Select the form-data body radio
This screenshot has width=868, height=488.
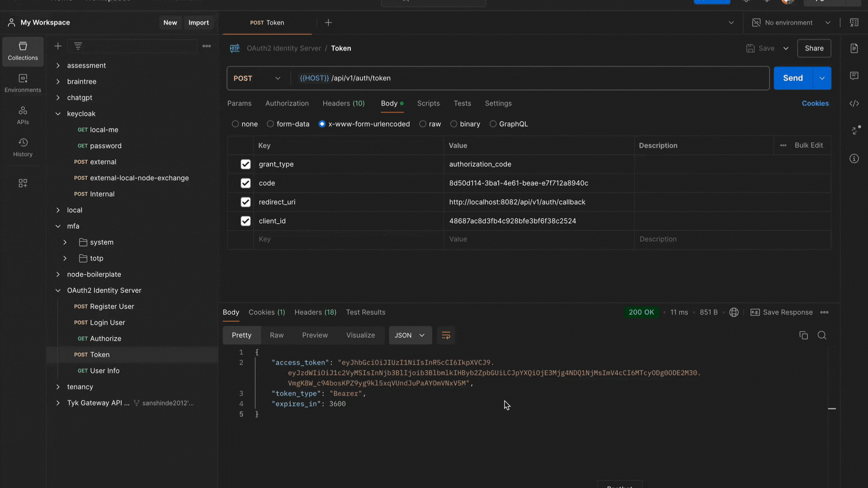click(x=270, y=124)
